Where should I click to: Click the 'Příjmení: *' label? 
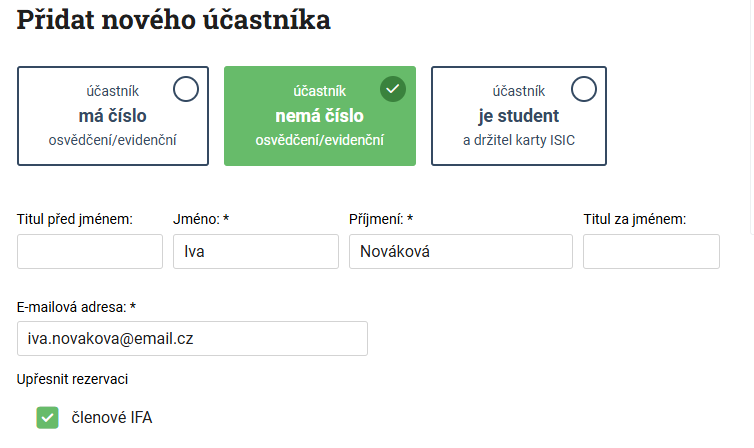pyautogui.click(x=381, y=219)
